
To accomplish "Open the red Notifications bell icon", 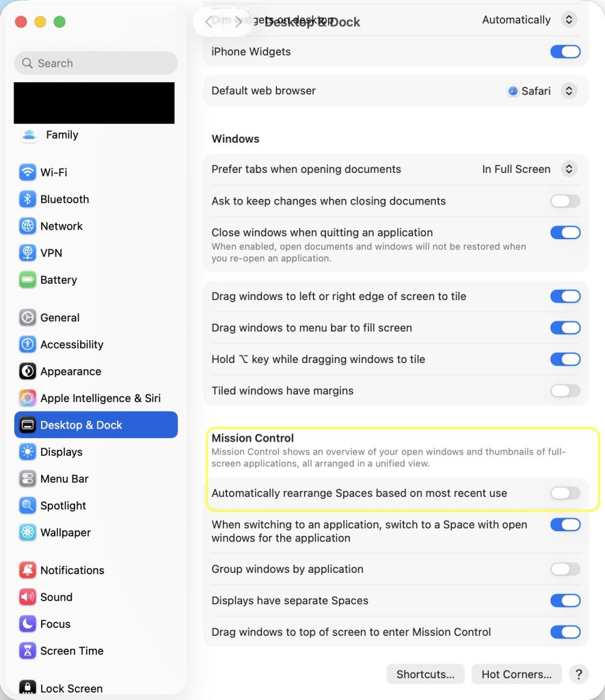I will click(27, 570).
